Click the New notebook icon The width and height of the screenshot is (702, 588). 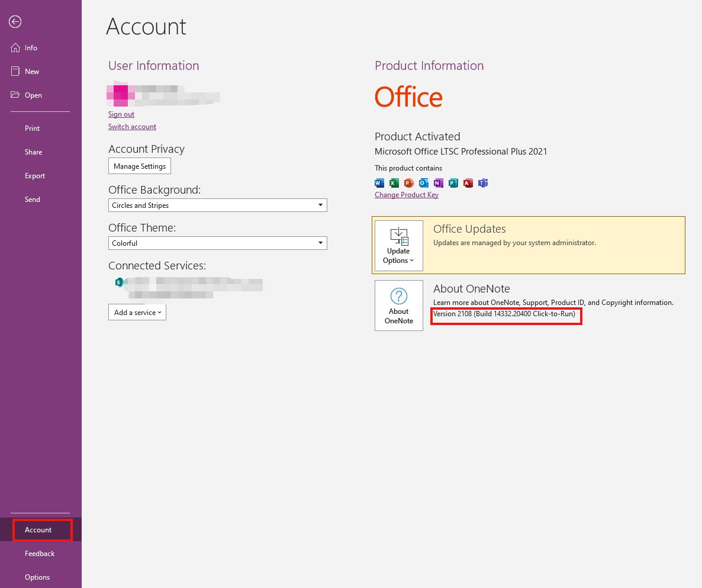tap(15, 71)
